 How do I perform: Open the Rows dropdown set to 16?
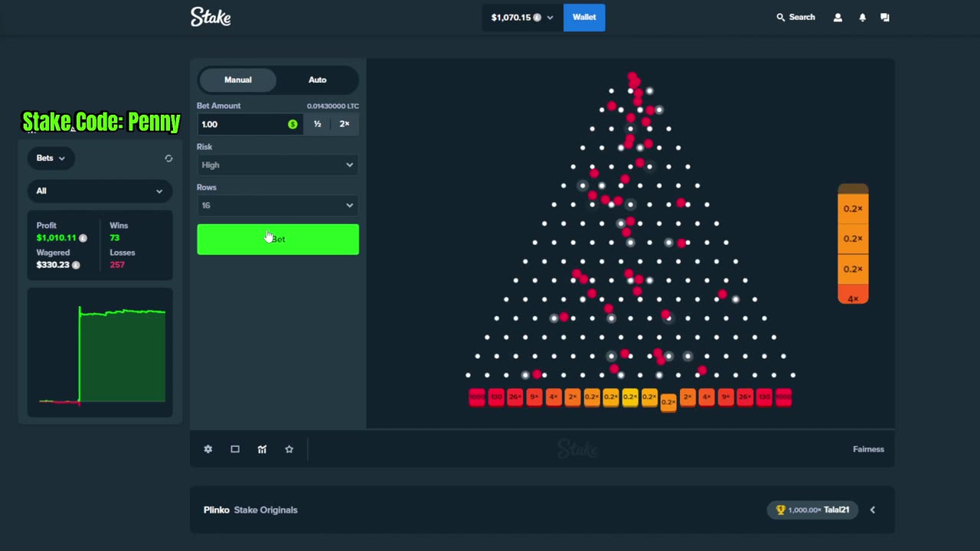(x=278, y=205)
